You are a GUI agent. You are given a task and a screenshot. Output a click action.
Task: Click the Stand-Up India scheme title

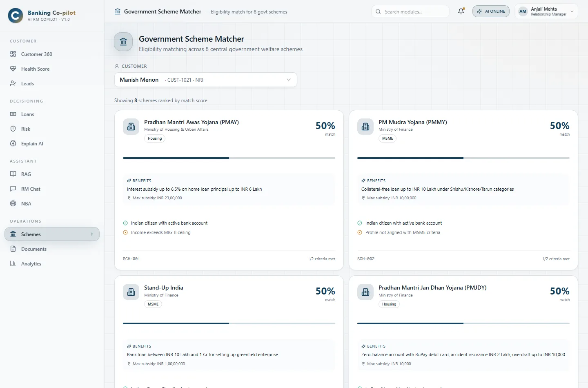(x=164, y=288)
